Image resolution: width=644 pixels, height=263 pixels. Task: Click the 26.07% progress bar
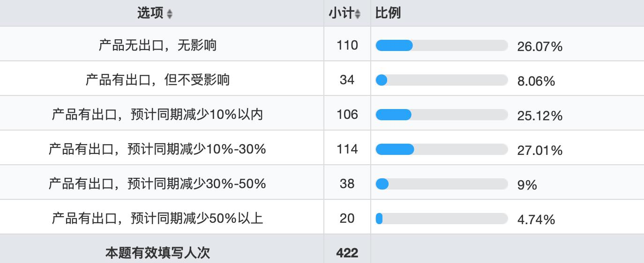point(442,45)
